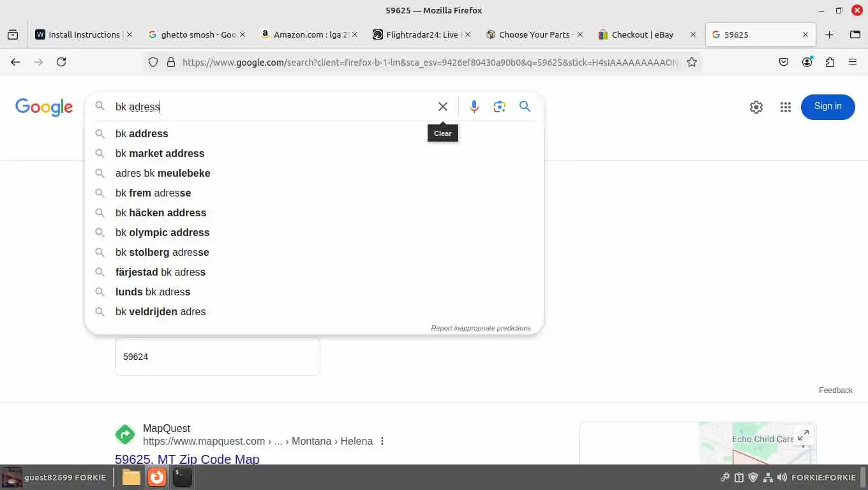Click the Firefox taskbar icon

157,477
